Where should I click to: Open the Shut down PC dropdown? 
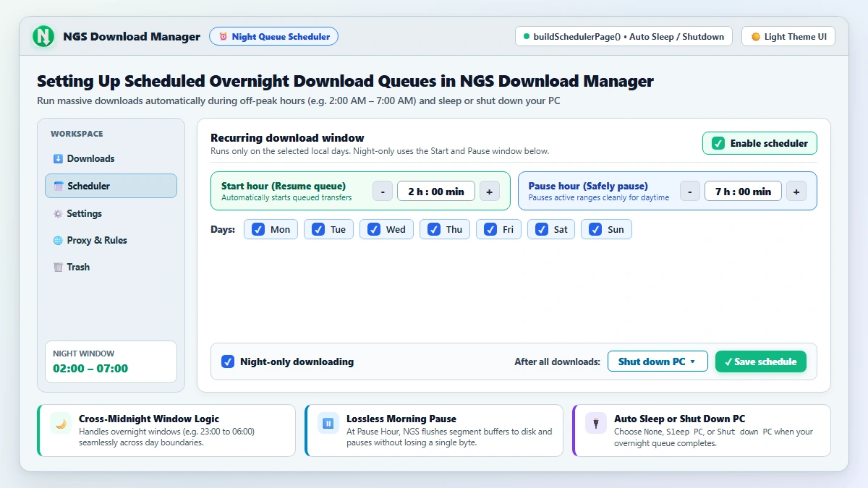coord(658,361)
